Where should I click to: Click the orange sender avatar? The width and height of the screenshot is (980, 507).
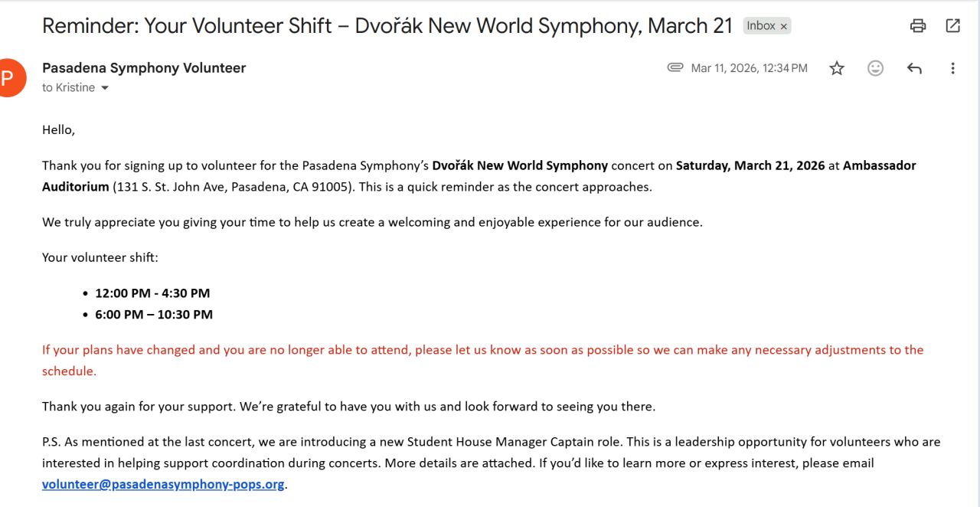click(11, 77)
